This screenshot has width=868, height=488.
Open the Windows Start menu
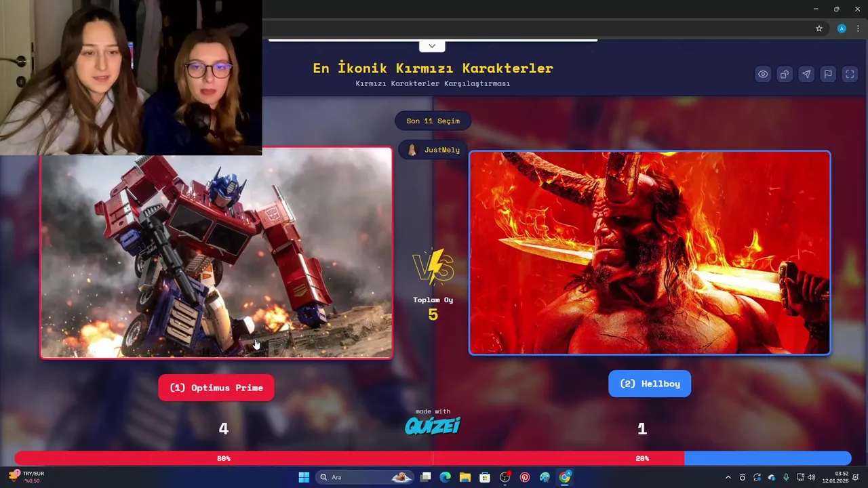(x=304, y=477)
